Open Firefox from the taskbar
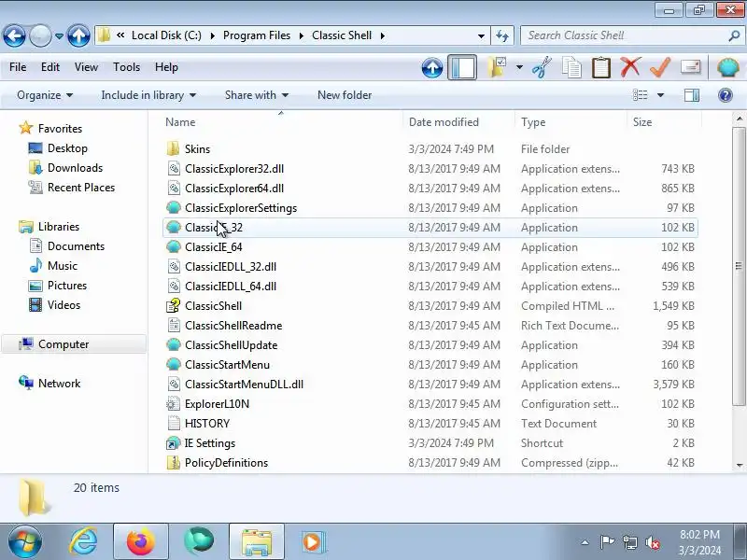Viewport: 747px width, 560px height. (x=141, y=542)
